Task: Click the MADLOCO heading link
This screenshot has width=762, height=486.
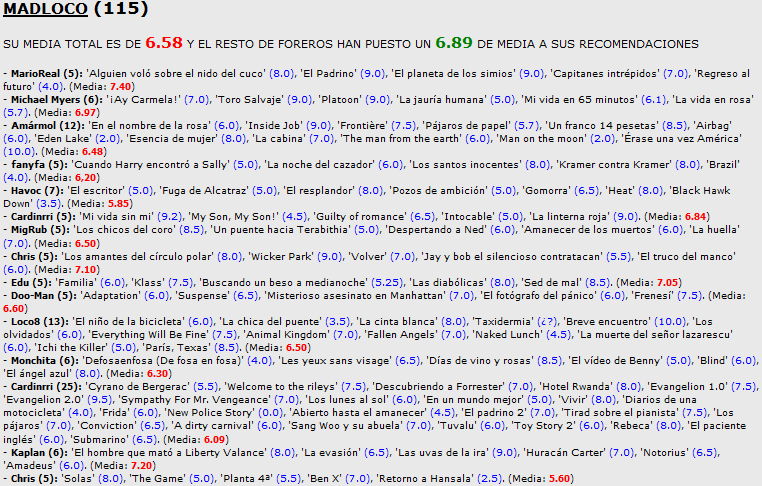Action: (45, 9)
